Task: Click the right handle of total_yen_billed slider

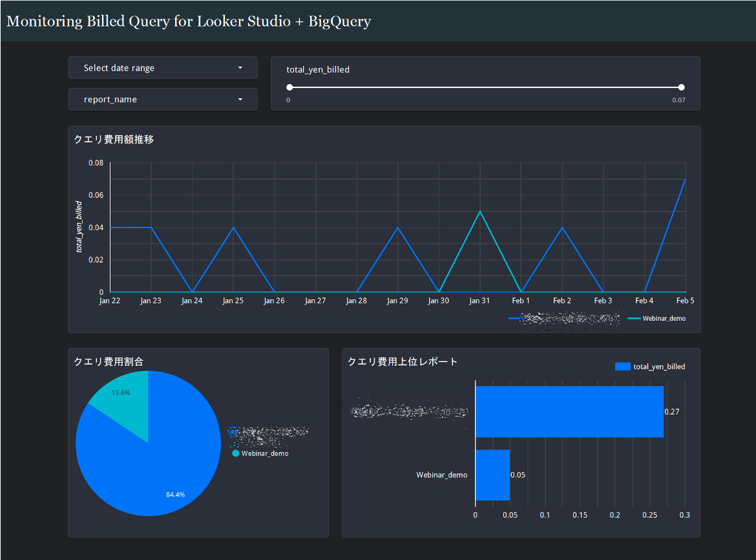Action: click(x=682, y=87)
